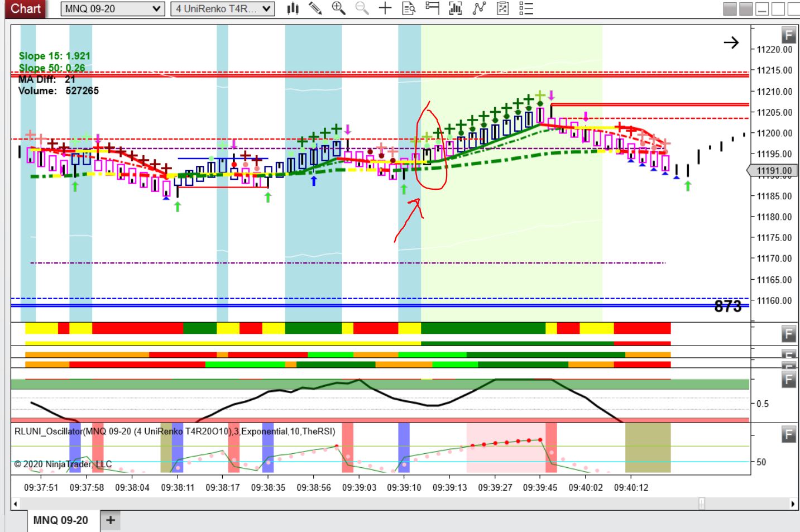Click the "Slope 15: 1.921" readout

[x=54, y=56]
